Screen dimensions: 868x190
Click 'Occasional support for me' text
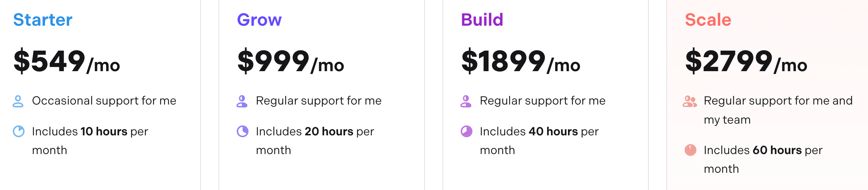tap(104, 101)
